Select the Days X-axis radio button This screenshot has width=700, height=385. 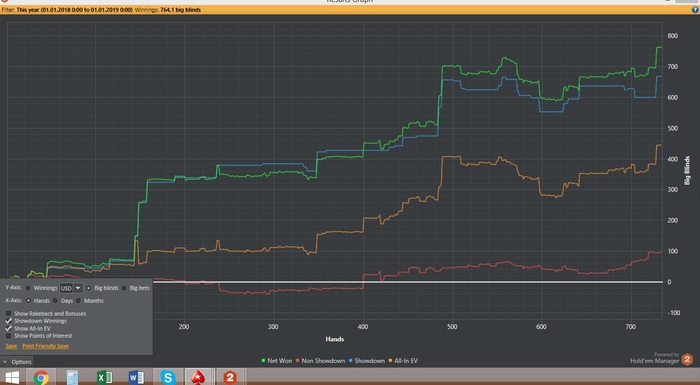(x=55, y=301)
